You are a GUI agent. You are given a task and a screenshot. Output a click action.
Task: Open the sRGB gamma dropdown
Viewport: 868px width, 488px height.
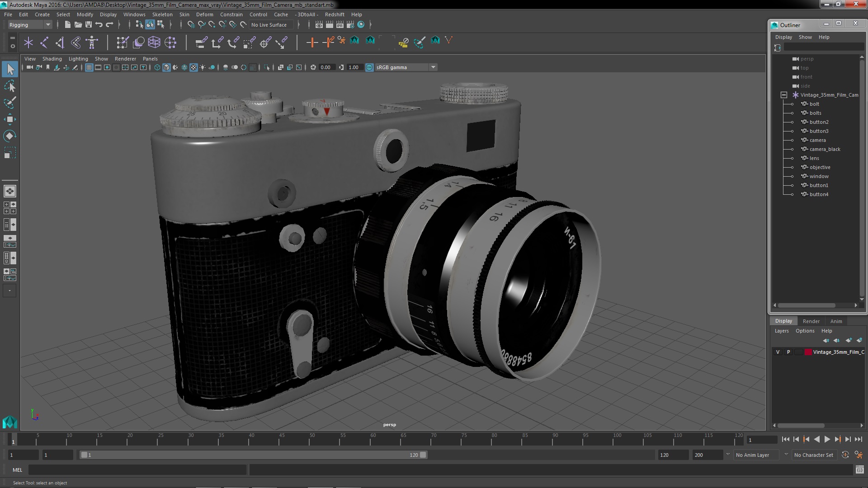click(406, 67)
